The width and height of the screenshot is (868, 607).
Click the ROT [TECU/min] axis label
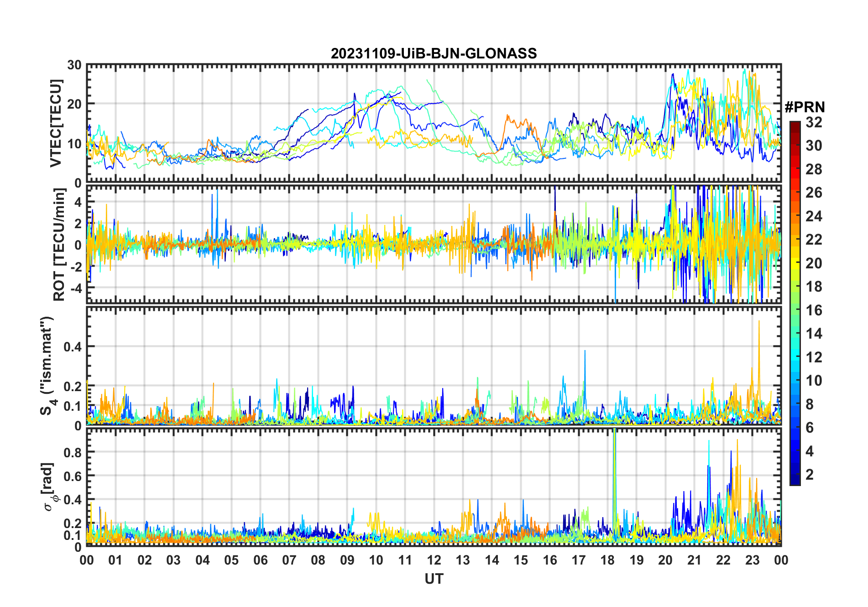(x=59, y=245)
